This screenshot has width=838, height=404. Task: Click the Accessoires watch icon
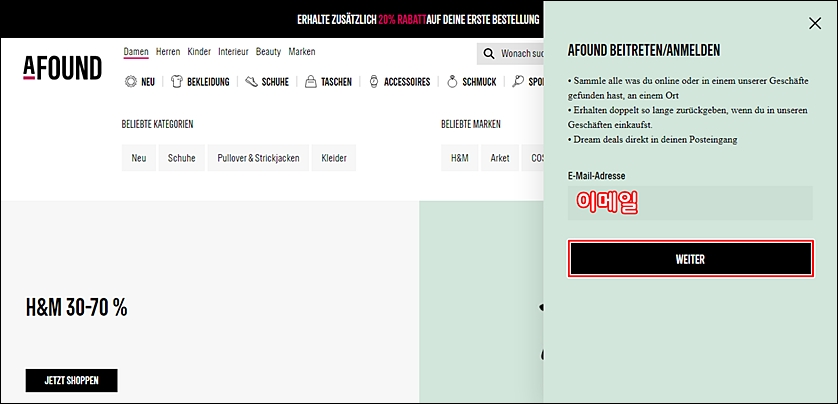[x=374, y=82]
